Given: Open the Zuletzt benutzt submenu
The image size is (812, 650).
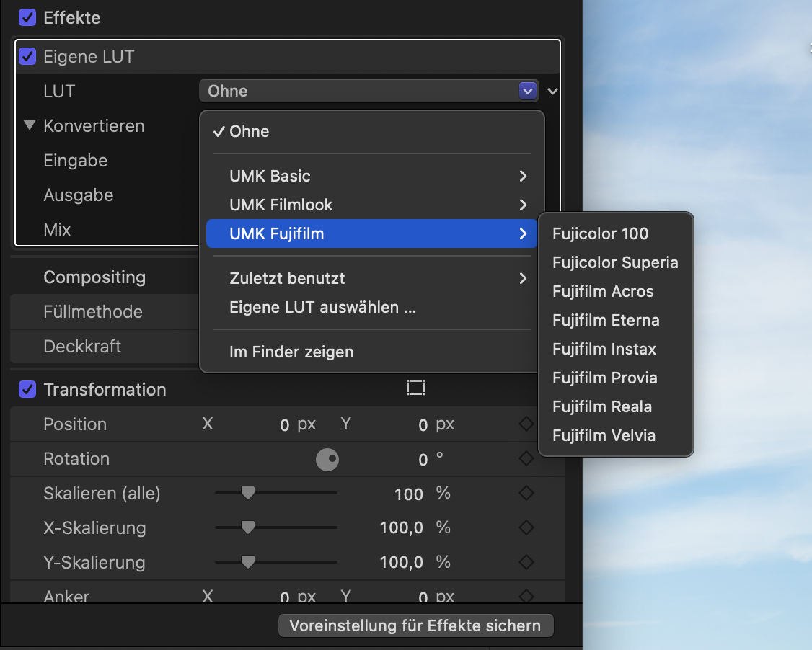Looking at the screenshot, I should 371,278.
